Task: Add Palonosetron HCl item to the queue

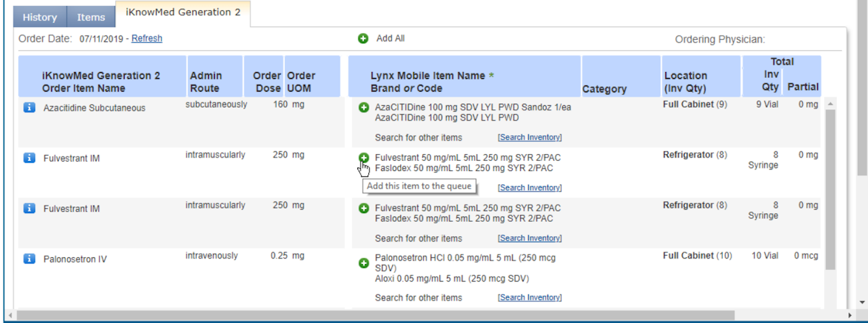Action: point(363,263)
